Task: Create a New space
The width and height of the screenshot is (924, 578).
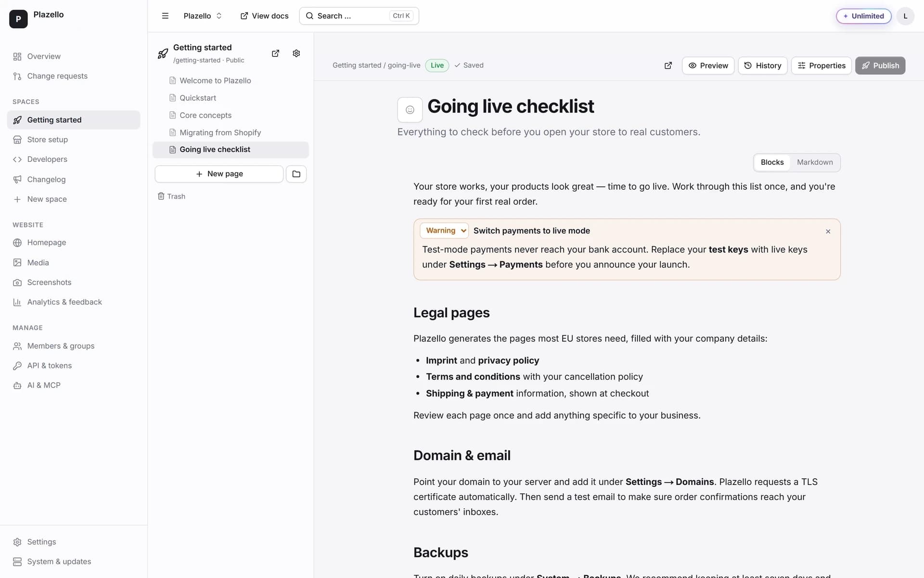Action: point(74,199)
